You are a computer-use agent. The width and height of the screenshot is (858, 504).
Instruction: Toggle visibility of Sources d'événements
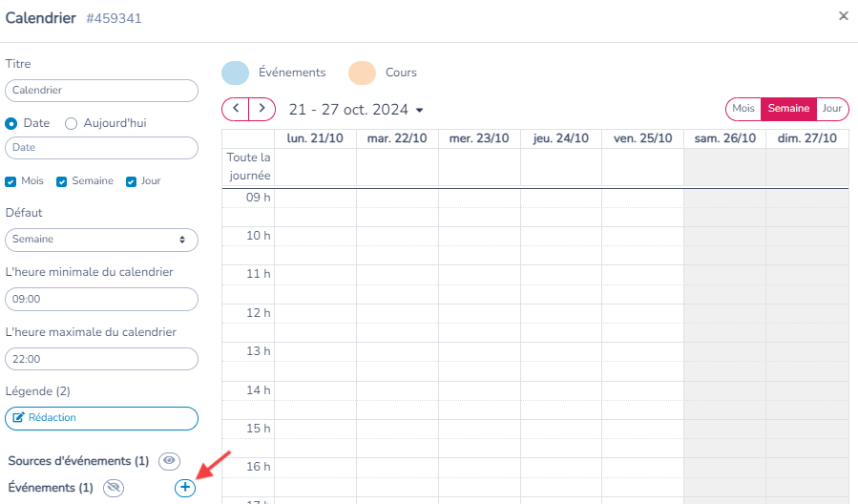(x=169, y=461)
